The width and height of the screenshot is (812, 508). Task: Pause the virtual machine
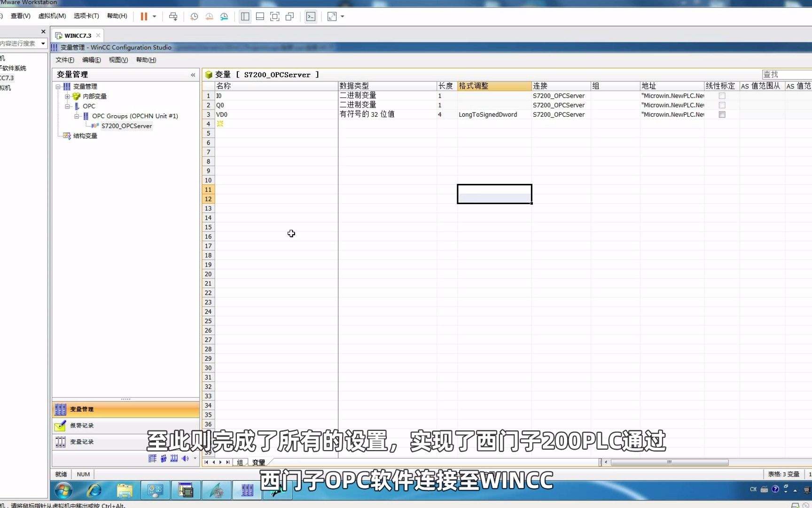[143, 16]
